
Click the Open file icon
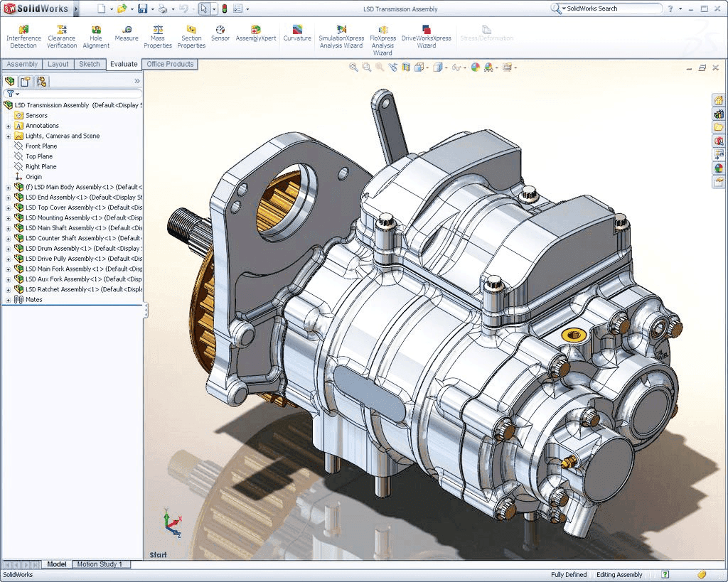pyautogui.click(x=121, y=9)
